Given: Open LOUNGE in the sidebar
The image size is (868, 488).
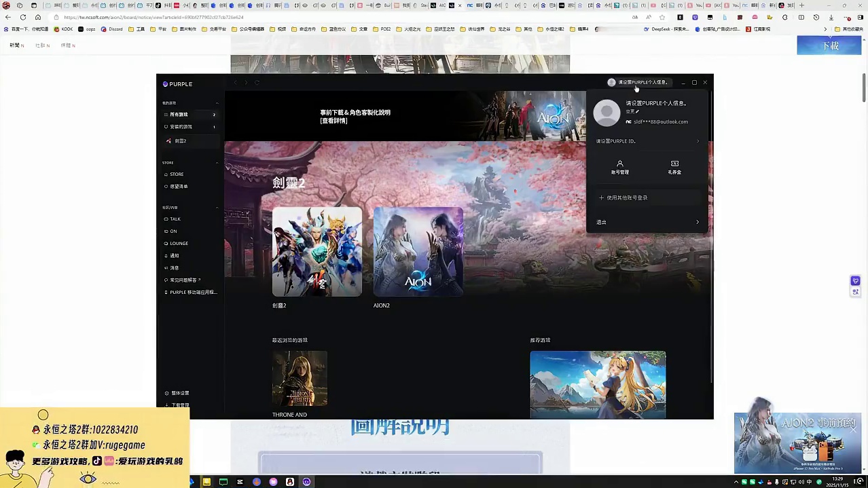Looking at the screenshot, I should coord(179,244).
